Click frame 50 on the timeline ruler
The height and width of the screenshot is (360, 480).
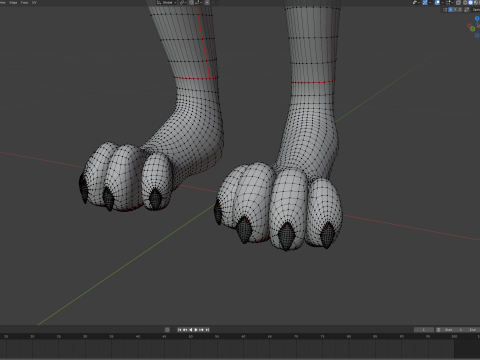(191, 336)
